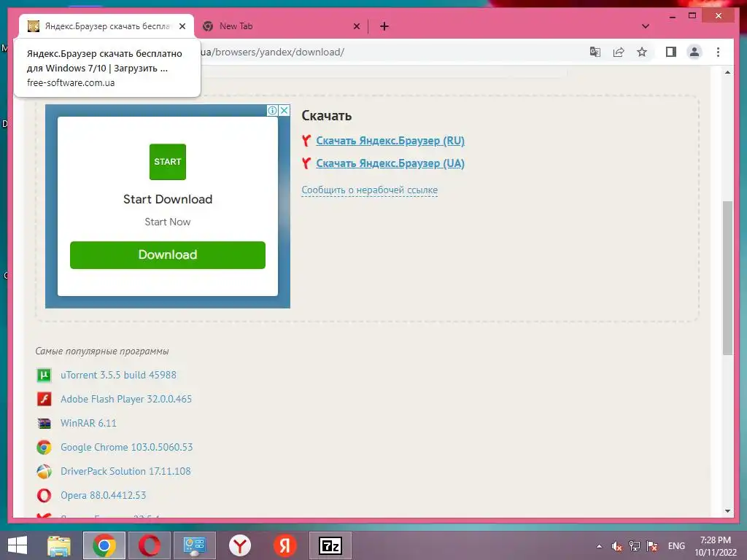Click the Adobe Flash Player icon

pyautogui.click(x=44, y=399)
